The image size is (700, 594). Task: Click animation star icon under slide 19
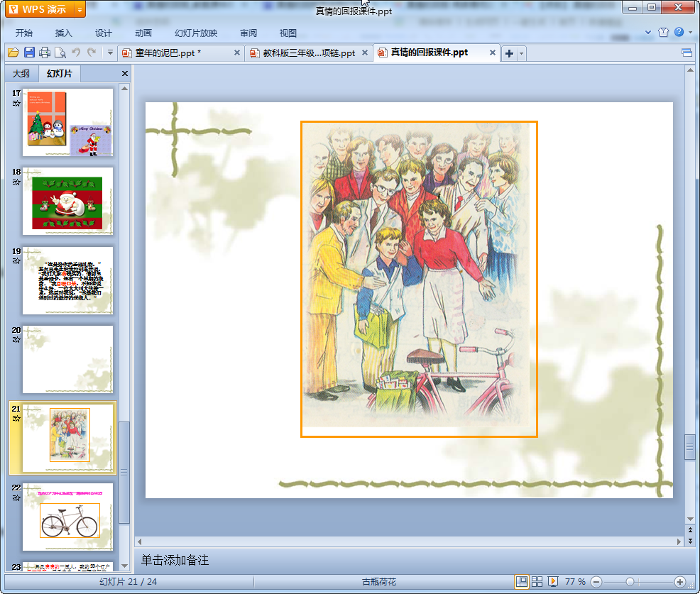point(16,261)
